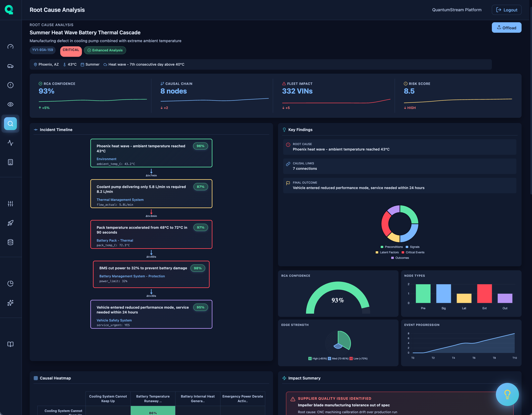Image resolution: width=532 pixels, height=415 pixels.
Task: Open the dashboard speedometer icon in sidebar
Action: pyautogui.click(x=10, y=46)
